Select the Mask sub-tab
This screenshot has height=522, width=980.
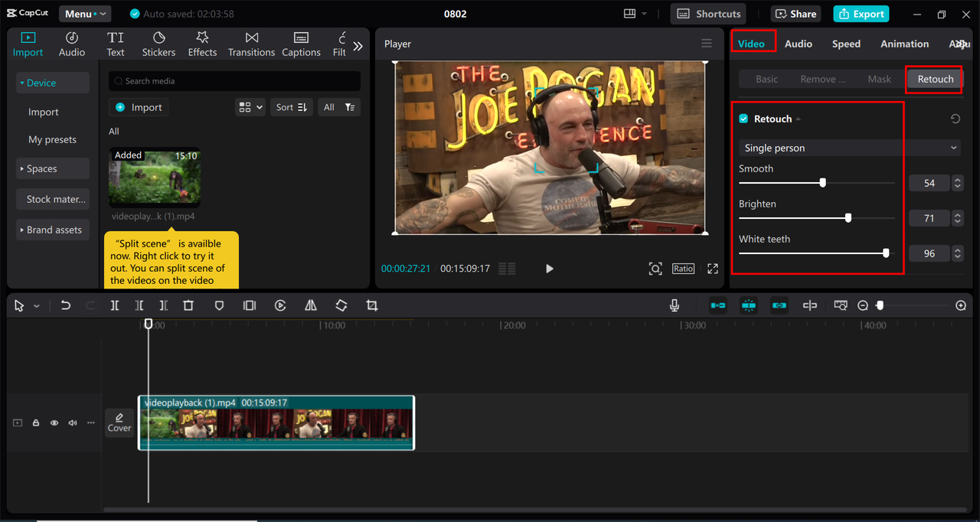pos(879,79)
